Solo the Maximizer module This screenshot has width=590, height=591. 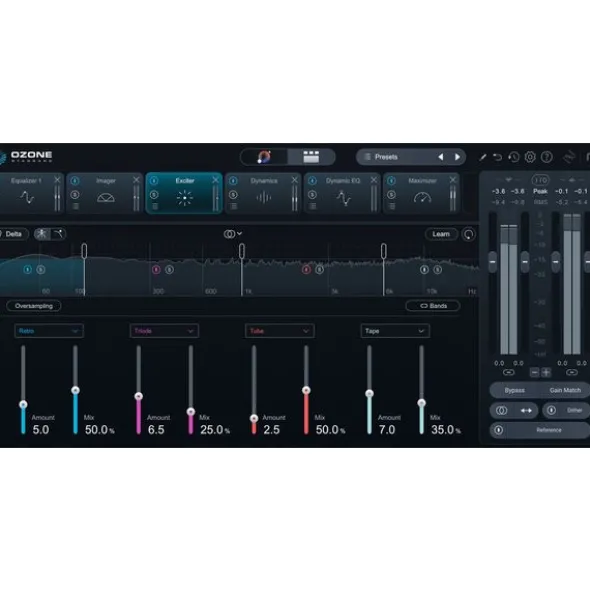click(x=391, y=195)
